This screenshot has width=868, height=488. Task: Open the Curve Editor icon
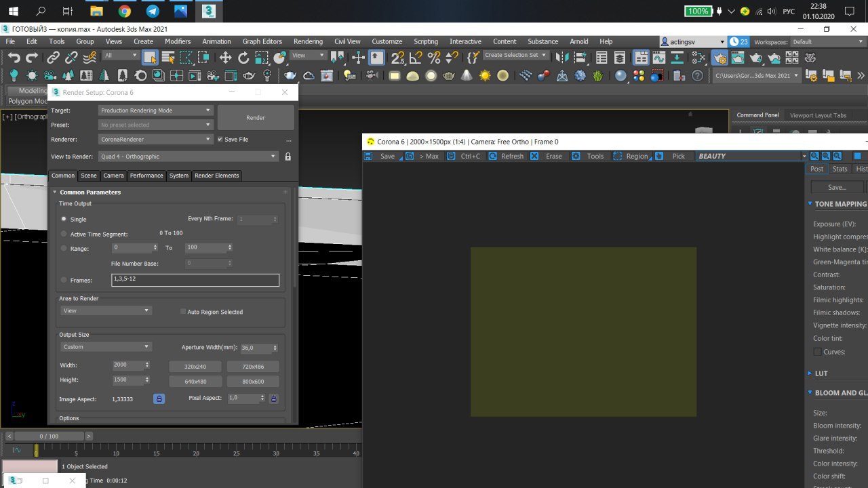[x=658, y=58]
